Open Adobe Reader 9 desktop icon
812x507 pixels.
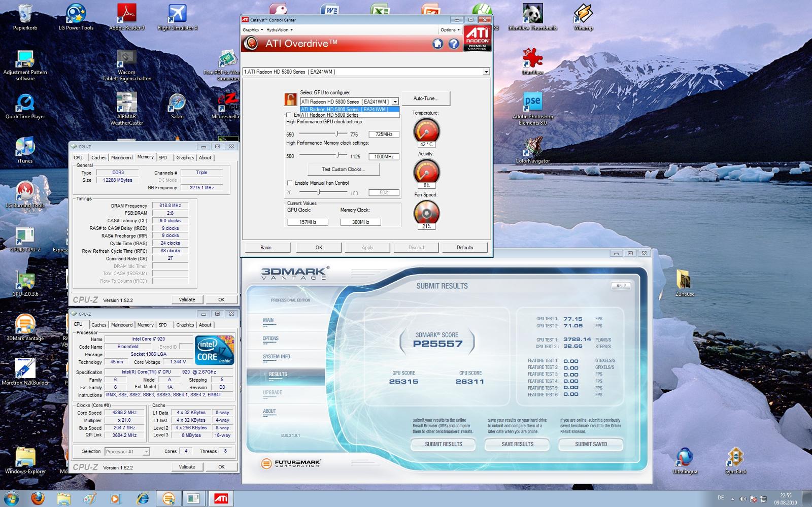tap(127, 18)
